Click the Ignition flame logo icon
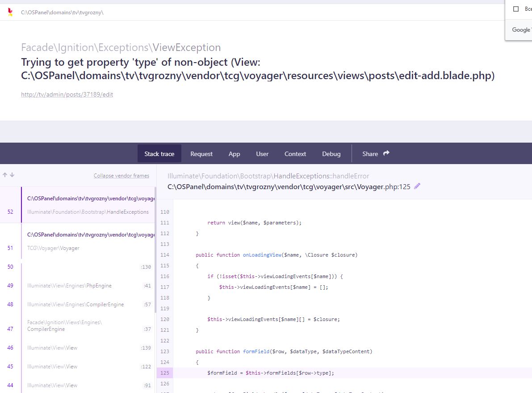The image size is (532, 393). coord(9,12)
